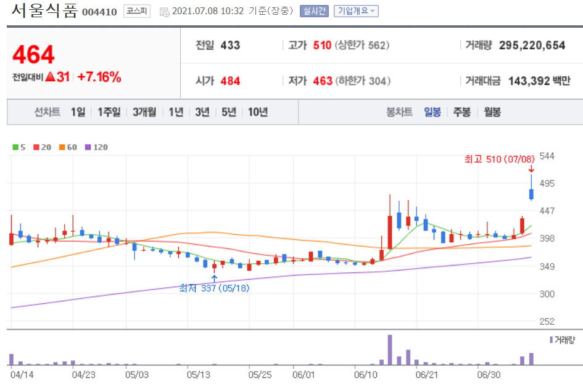Click the current price 464
Viewport: 583px width, 392px height.
coord(33,55)
